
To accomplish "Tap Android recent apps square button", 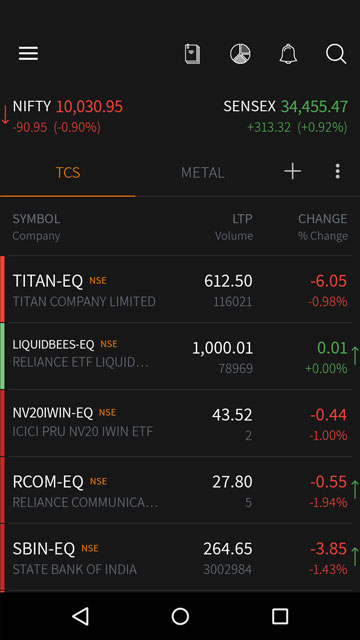I will tap(280, 616).
